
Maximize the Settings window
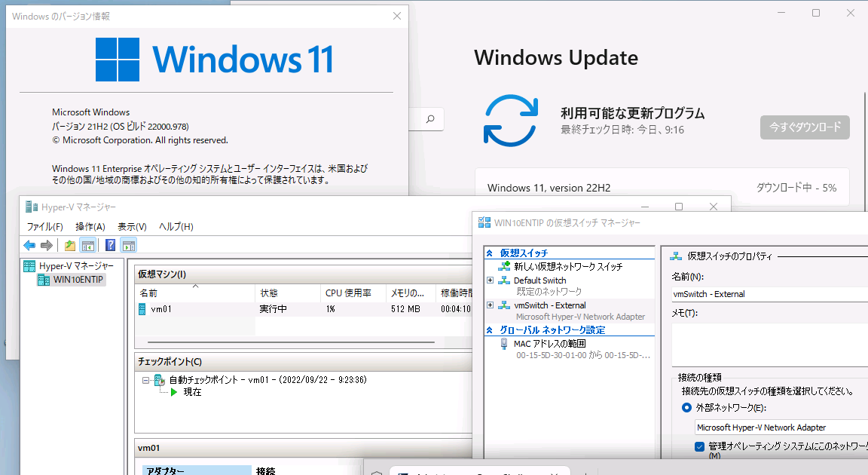[816, 13]
